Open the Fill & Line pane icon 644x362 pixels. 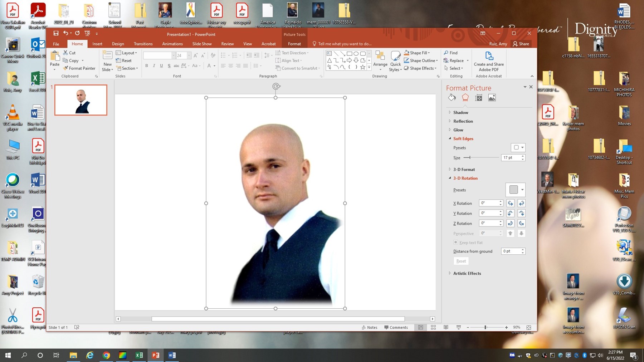[x=452, y=98]
